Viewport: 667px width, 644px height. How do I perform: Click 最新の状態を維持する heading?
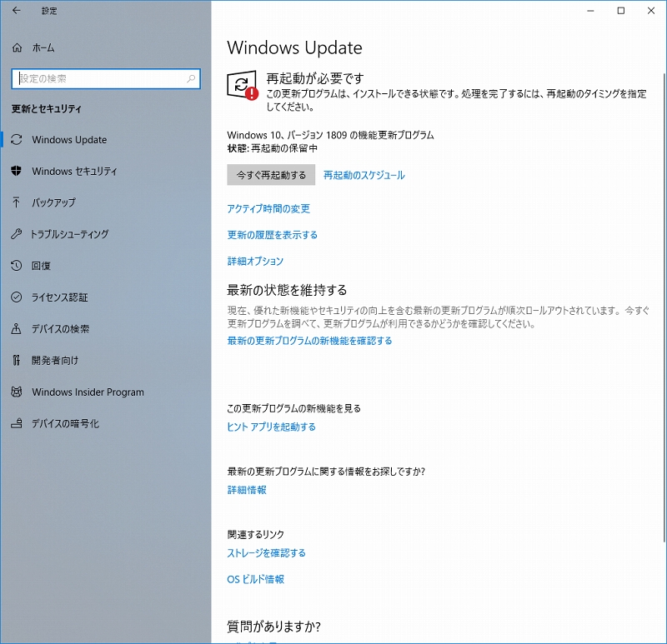click(287, 290)
